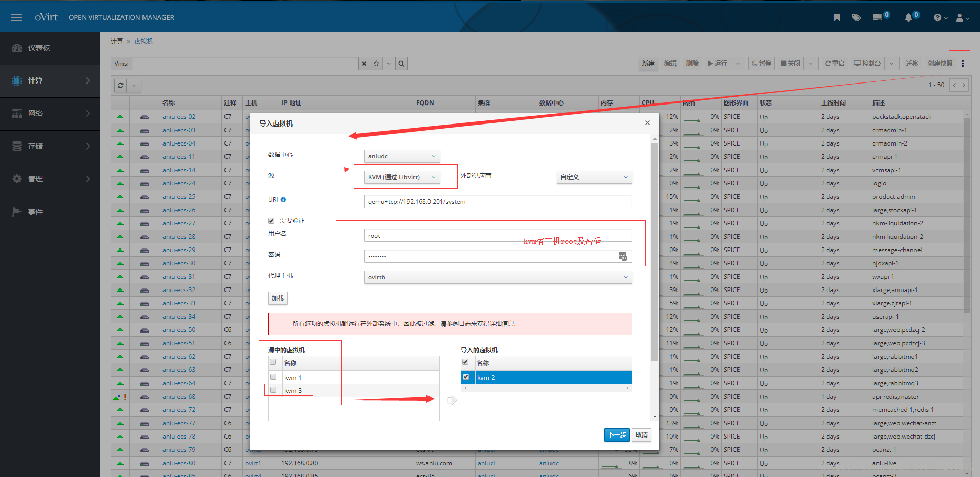
Task: Toggle the 需要验证 checkbox
Action: tap(271, 221)
